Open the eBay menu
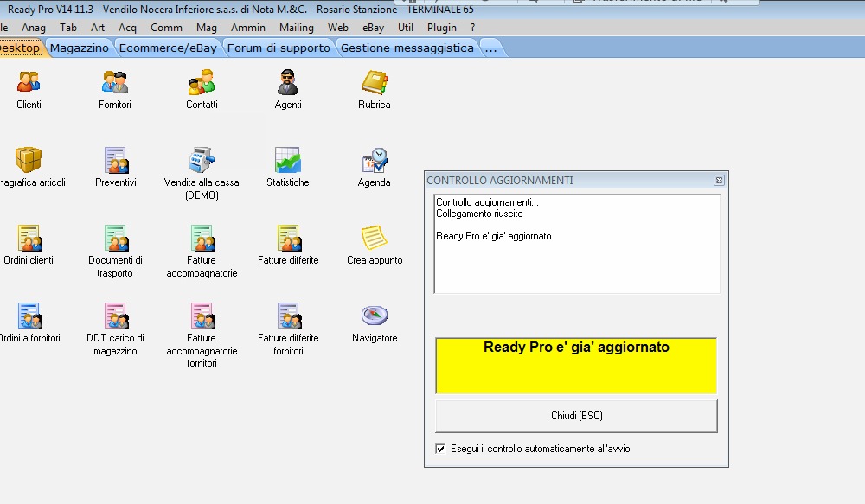Image resolution: width=865 pixels, height=504 pixels. 374,28
